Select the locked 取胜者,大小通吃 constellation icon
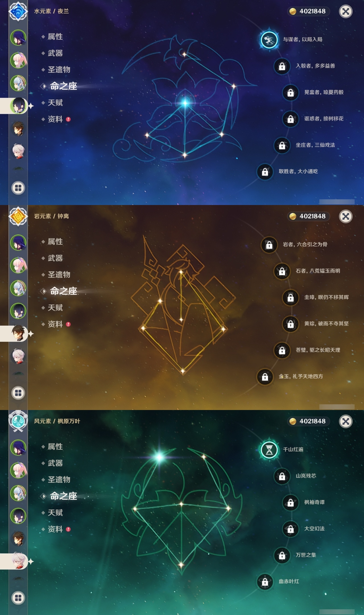This screenshot has height=615, width=364. tap(265, 172)
